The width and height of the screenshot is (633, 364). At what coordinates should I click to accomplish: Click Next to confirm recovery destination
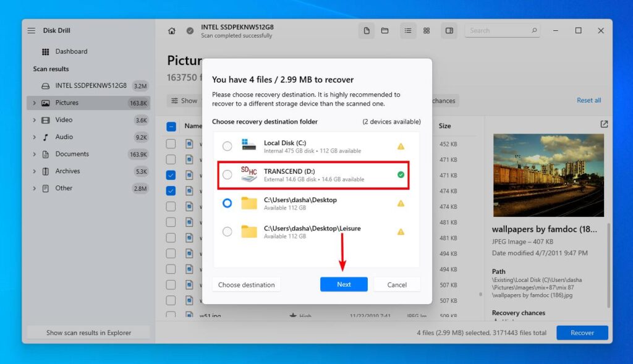coord(344,284)
